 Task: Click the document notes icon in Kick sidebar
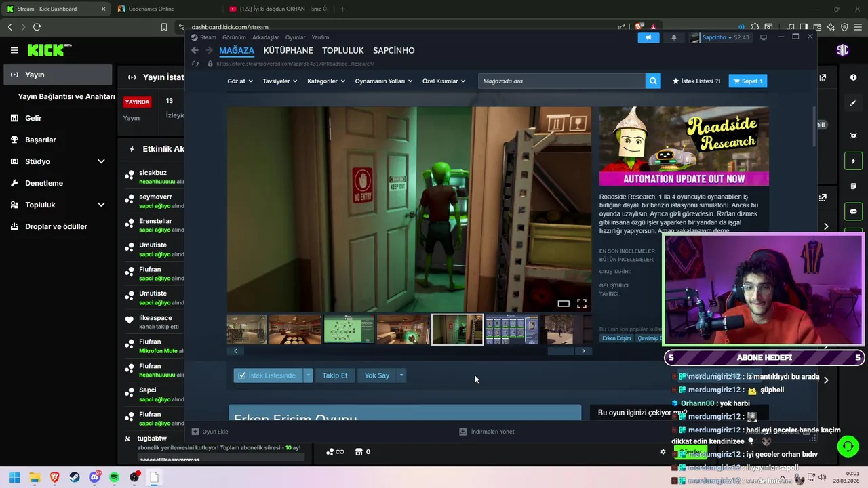tap(853, 186)
